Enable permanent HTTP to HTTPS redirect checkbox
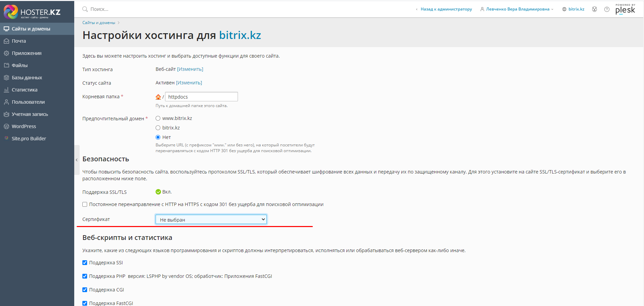 point(85,204)
